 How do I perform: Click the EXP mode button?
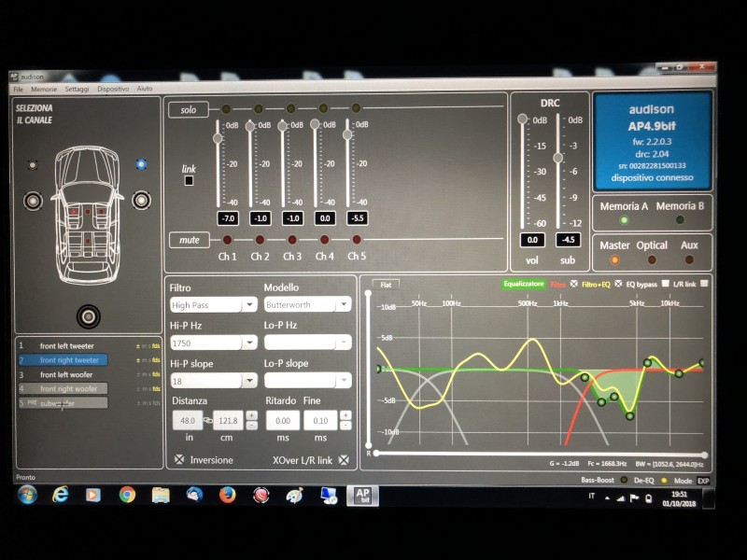pyautogui.click(x=703, y=481)
